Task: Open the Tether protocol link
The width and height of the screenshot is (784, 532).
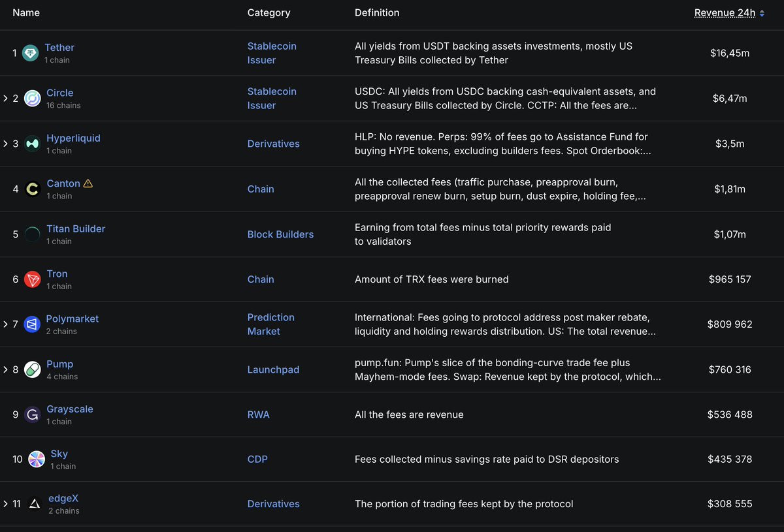Action: 59,48
